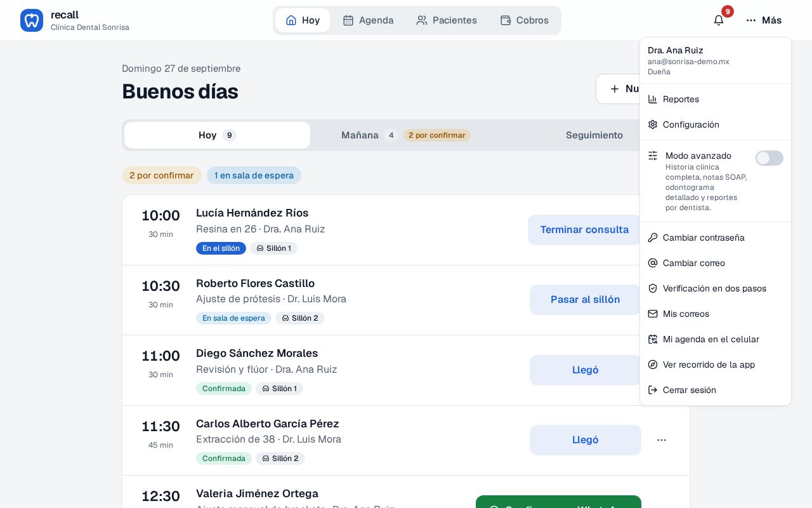The height and width of the screenshot is (508, 812).
Task: Click the three-dot icon beside Más
Action: [x=751, y=20]
